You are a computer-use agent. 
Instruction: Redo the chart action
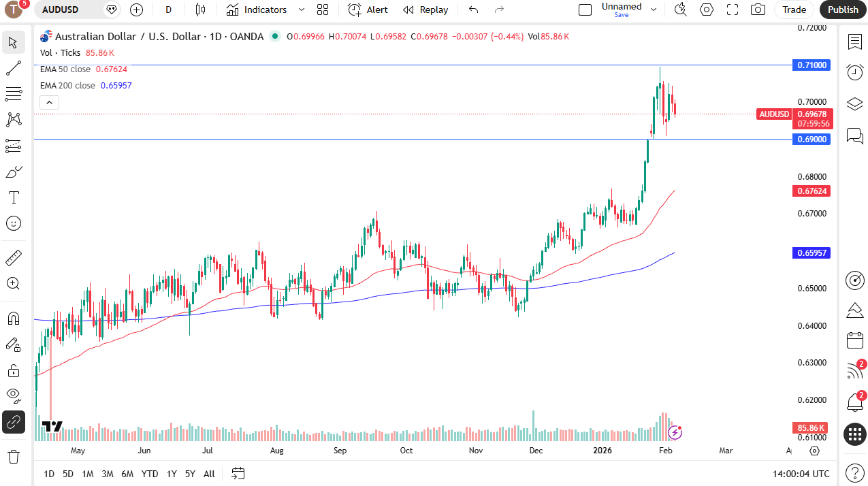click(x=499, y=10)
